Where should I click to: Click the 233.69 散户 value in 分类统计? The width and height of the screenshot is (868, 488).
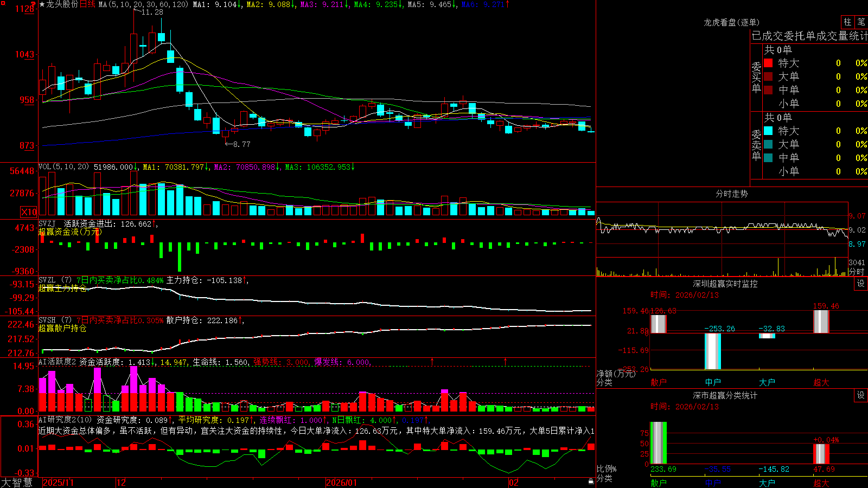click(663, 469)
